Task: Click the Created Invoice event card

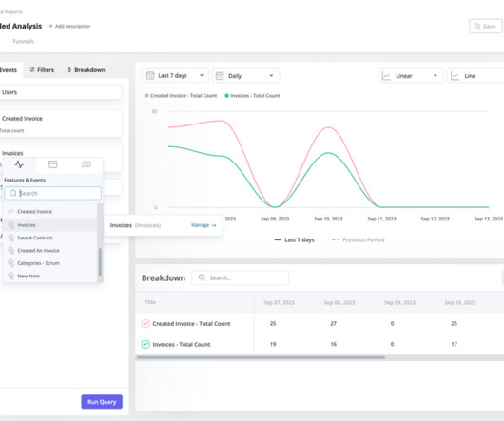Action: pyautogui.click(x=61, y=124)
